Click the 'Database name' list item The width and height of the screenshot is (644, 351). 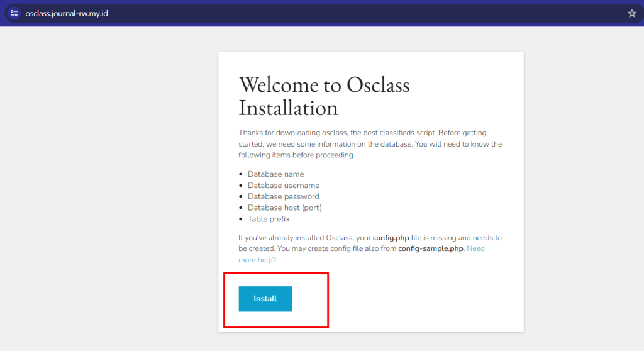pyautogui.click(x=275, y=174)
